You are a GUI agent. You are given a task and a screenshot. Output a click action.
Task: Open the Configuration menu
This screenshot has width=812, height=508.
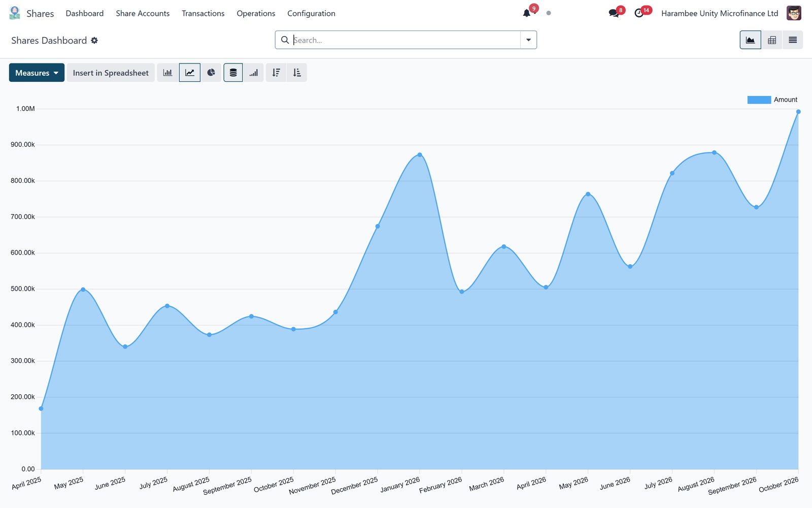coord(311,13)
